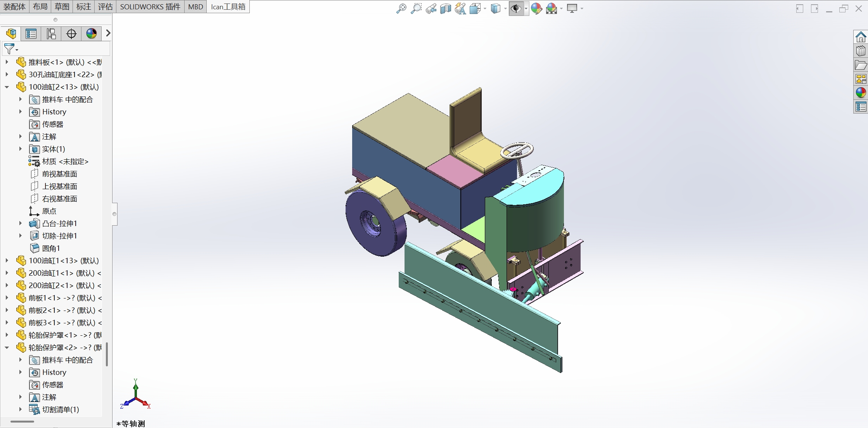Open the View Orientation dropdown arrow
The height and width of the screenshot is (428, 868).
[x=485, y=9]
